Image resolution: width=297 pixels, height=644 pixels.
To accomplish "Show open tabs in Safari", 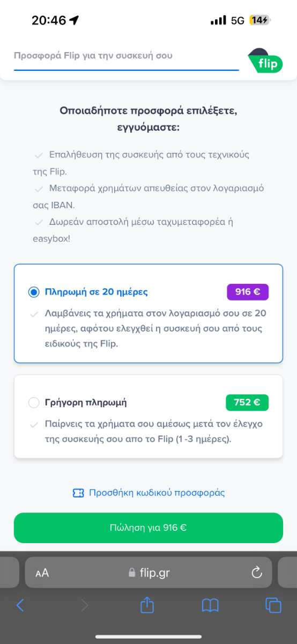I will 273,605.
